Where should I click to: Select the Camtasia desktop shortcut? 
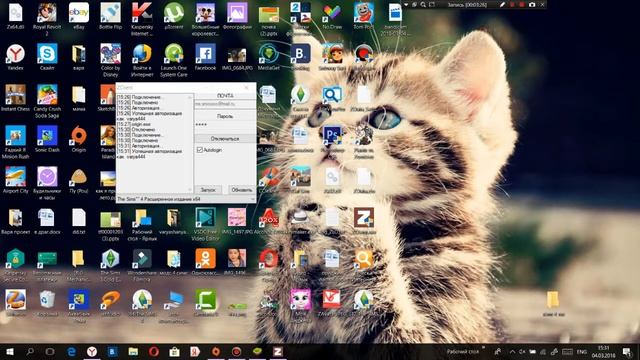tap(206, 303)
